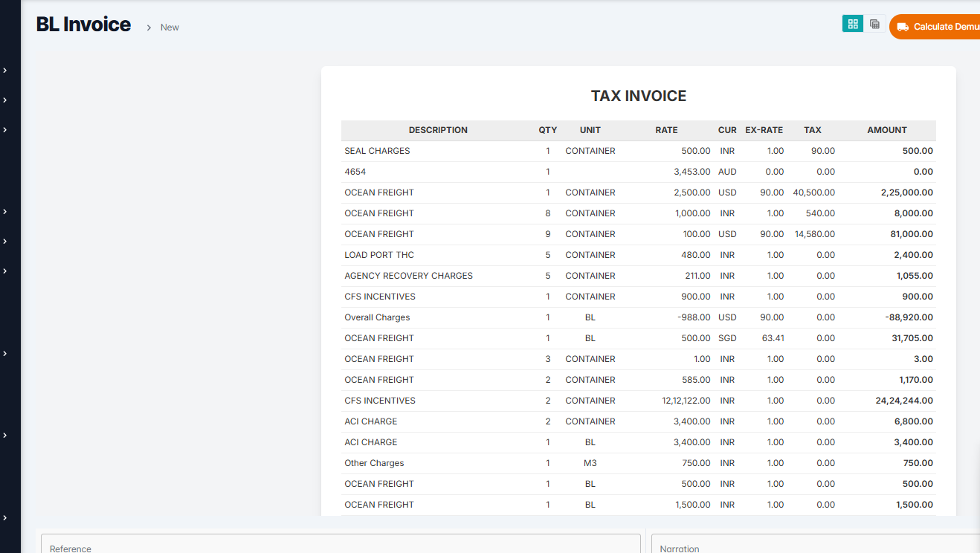
Task: Click the EX-RATE column header
Action: 764,130
